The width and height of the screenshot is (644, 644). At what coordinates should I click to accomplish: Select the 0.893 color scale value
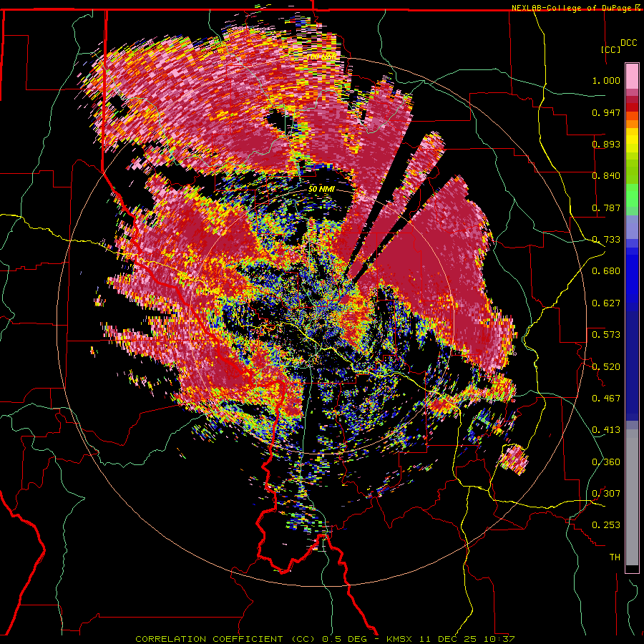[x=606, y=144]
